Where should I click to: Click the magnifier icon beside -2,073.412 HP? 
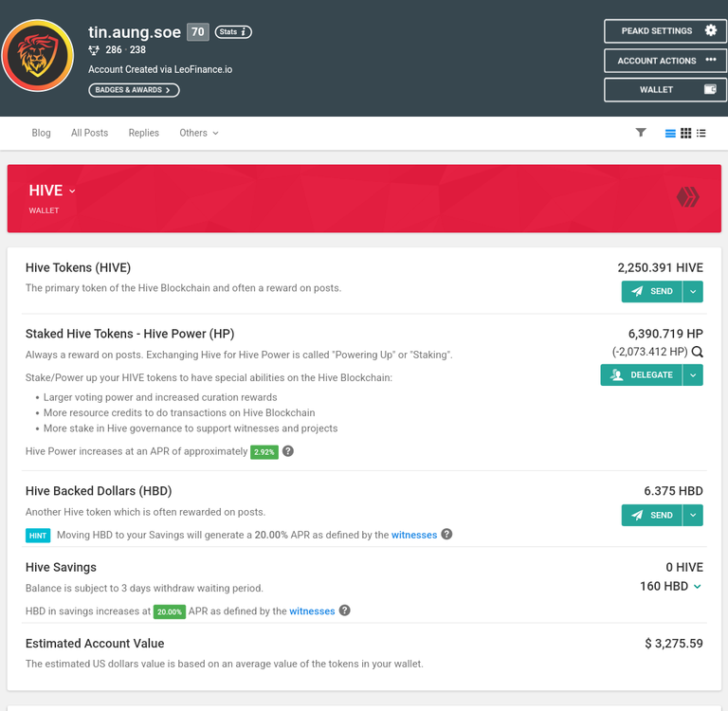coord(698,352)
